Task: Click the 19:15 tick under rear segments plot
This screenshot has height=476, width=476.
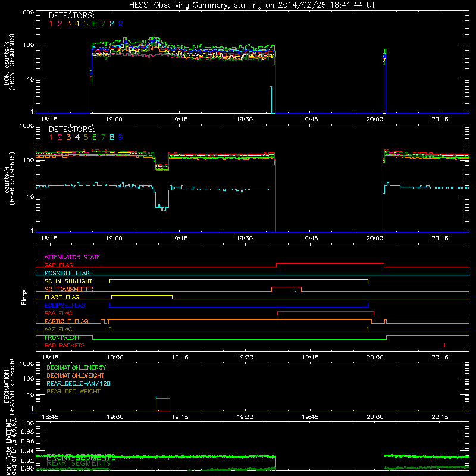Action: [180, 239]
